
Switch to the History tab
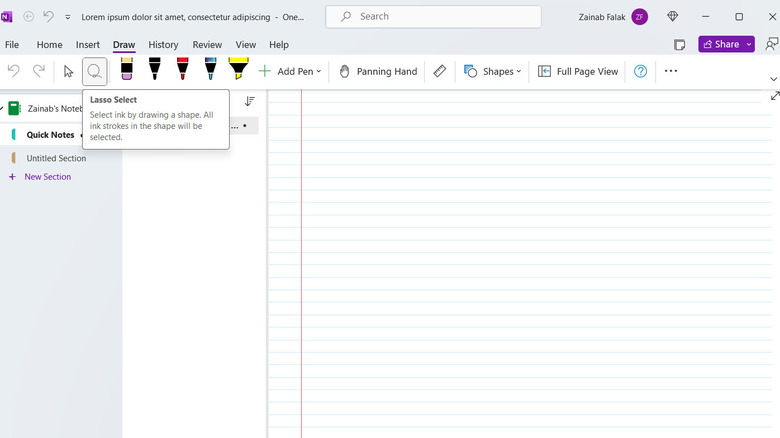tap(163, 45)
